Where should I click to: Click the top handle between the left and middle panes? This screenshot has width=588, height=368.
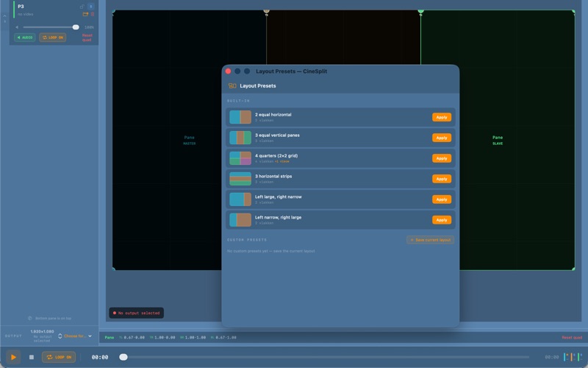click(x=266, y=12)
